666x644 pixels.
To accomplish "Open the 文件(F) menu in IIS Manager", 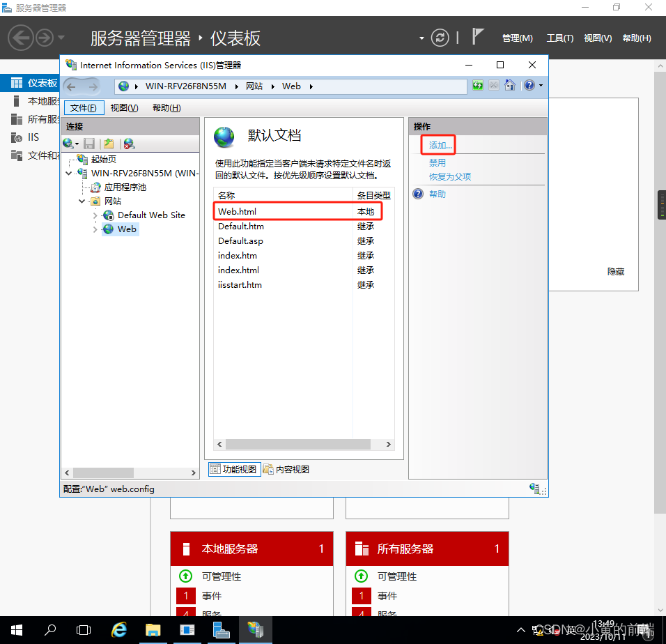I will coord(84,107).
